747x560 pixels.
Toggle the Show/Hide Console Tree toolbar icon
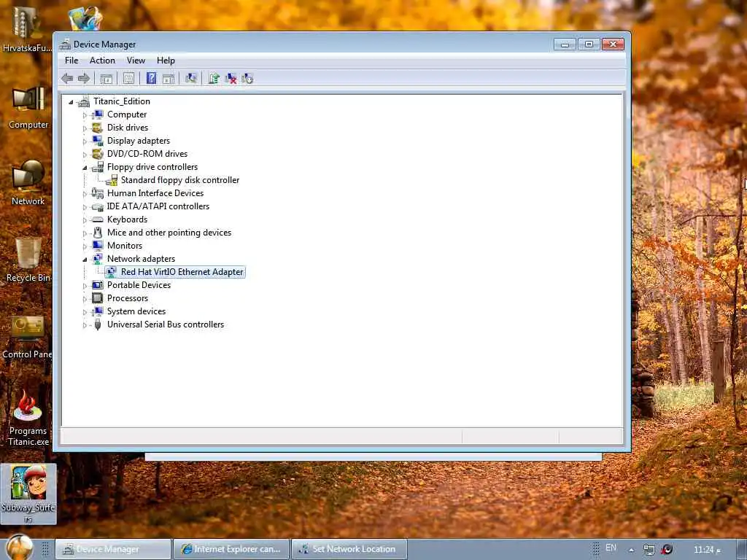pos(107,79)
